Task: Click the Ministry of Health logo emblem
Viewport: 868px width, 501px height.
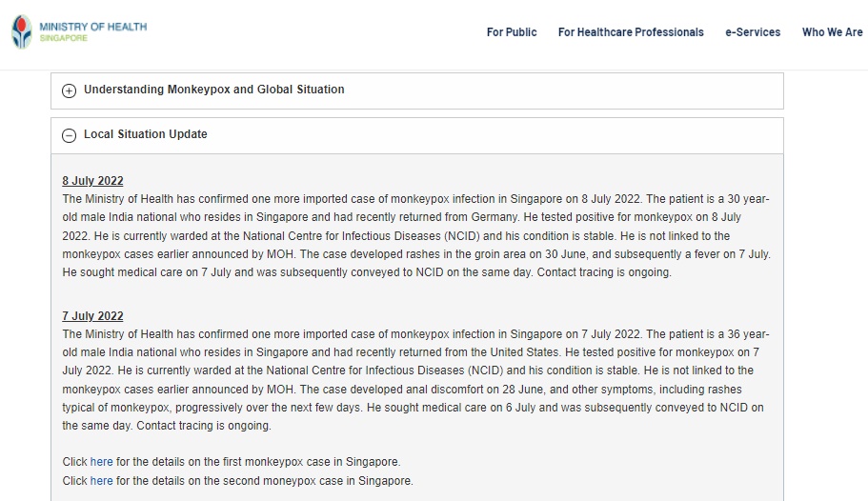Action: (x=21, y=31)
